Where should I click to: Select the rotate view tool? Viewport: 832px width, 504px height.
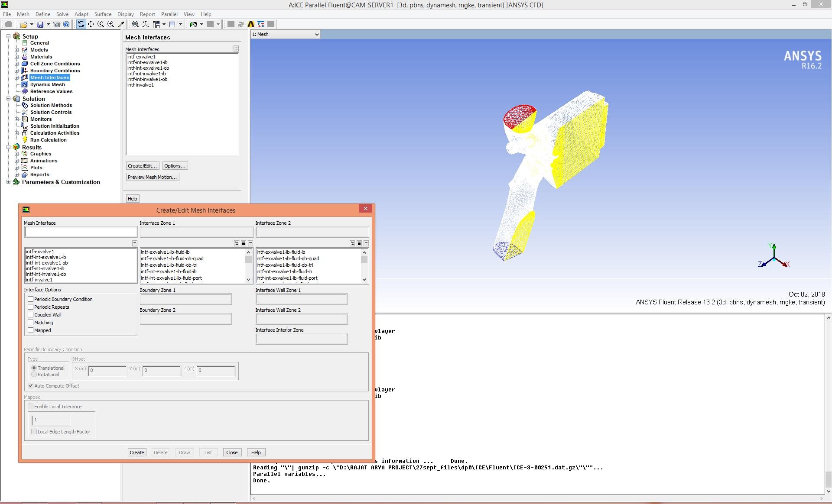click(81, 25)
